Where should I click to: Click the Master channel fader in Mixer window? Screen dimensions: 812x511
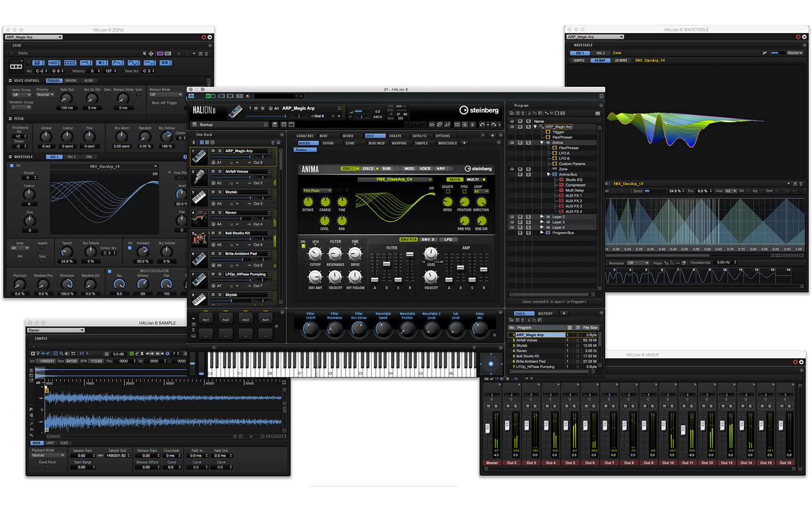click(488, 428)
